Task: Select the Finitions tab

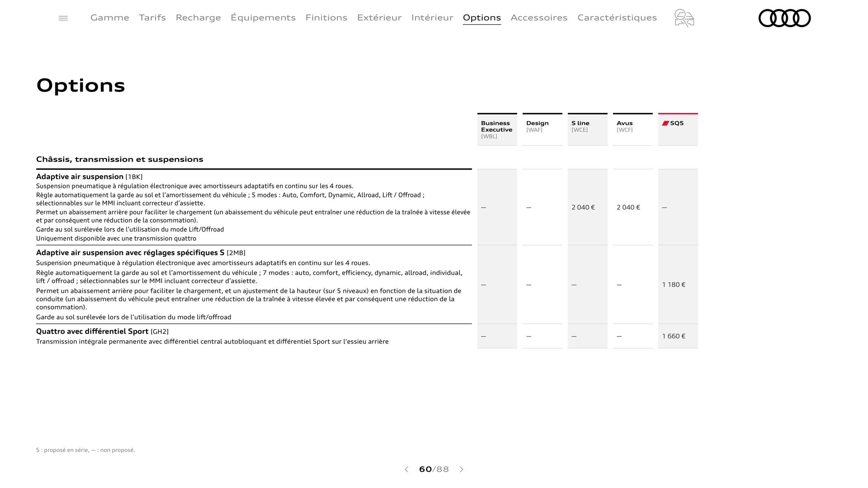Action: click(326, 17)
